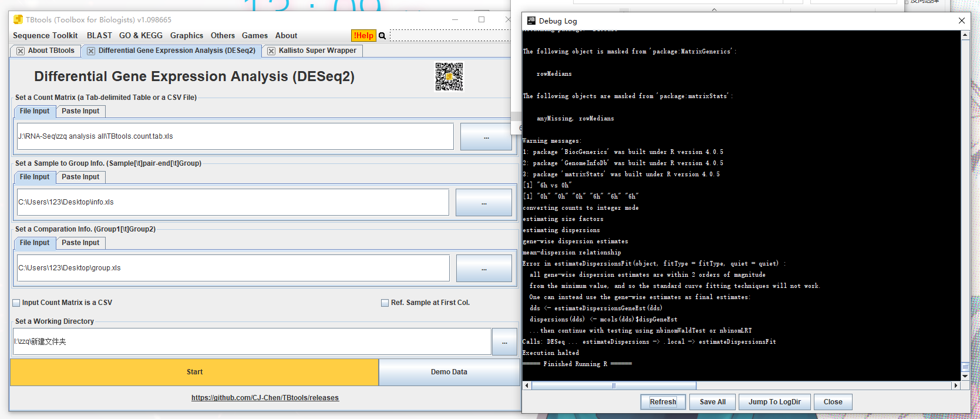Click the working directory path field

(252, 341)
